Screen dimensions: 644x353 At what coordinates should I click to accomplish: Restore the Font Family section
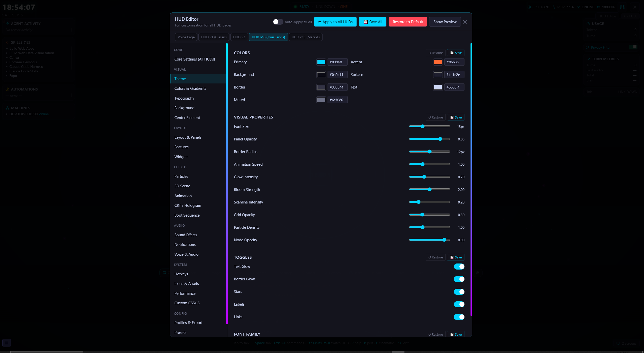click(x=435, y=334)
